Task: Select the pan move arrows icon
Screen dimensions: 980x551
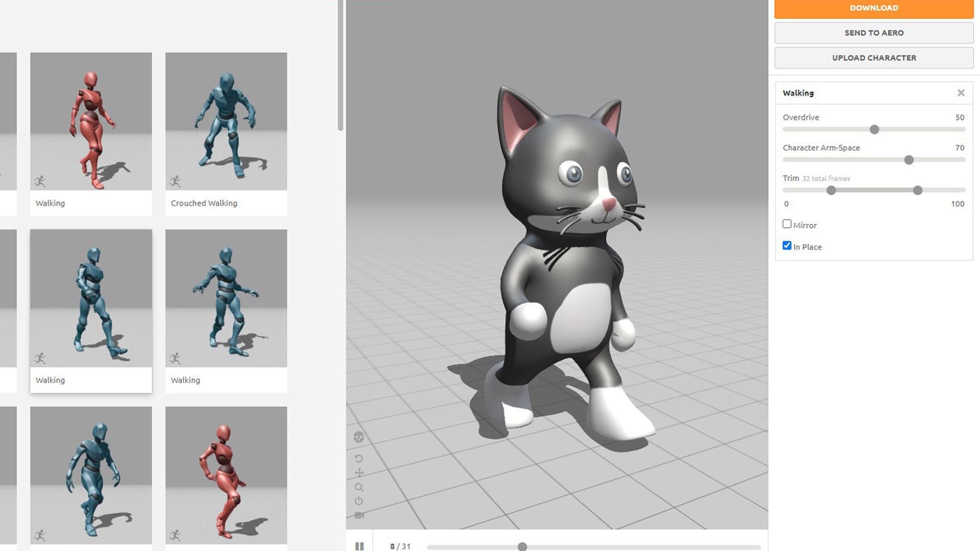Action: (x=359, y=473)
